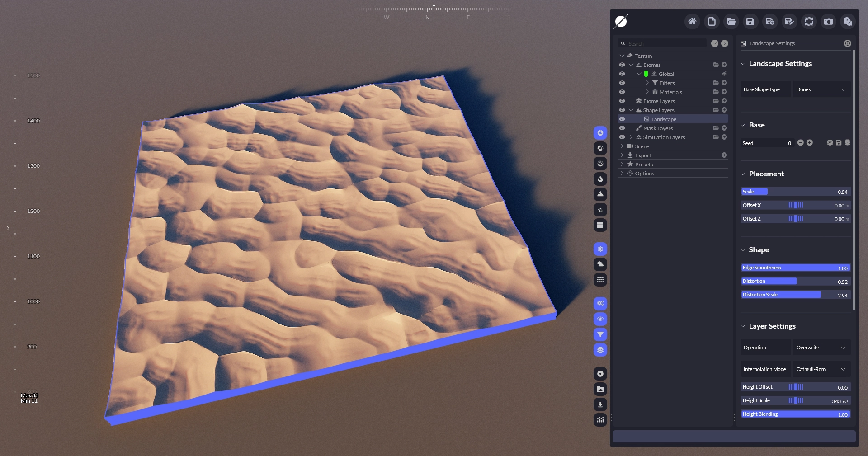Open the Base Shape Type dropdown
Screen dimensions: 868x456
click(821, 89)
